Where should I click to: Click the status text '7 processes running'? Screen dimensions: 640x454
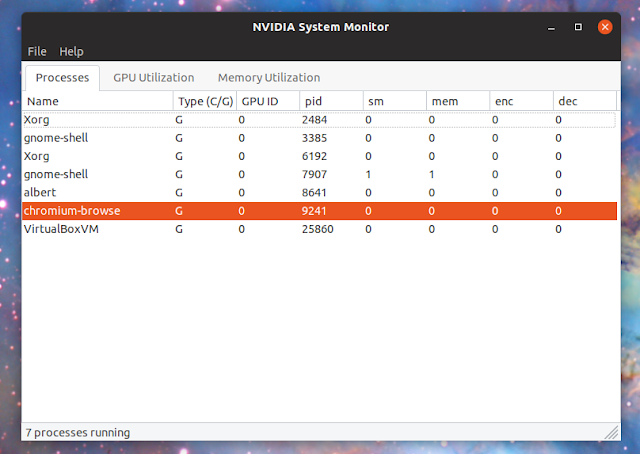[x=78, y=432]
